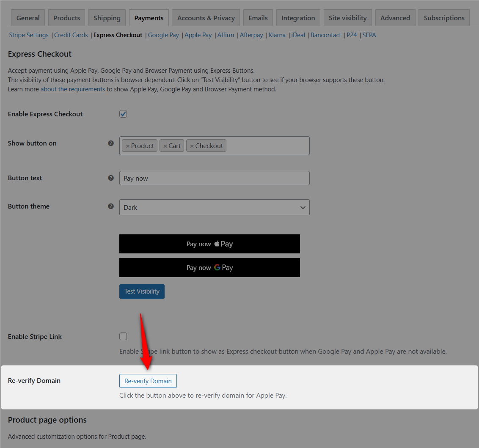The height and width of the screenshot is (448, 479).
Task: Click the Re-verify Domain button
Action: (x=148, y=381)
